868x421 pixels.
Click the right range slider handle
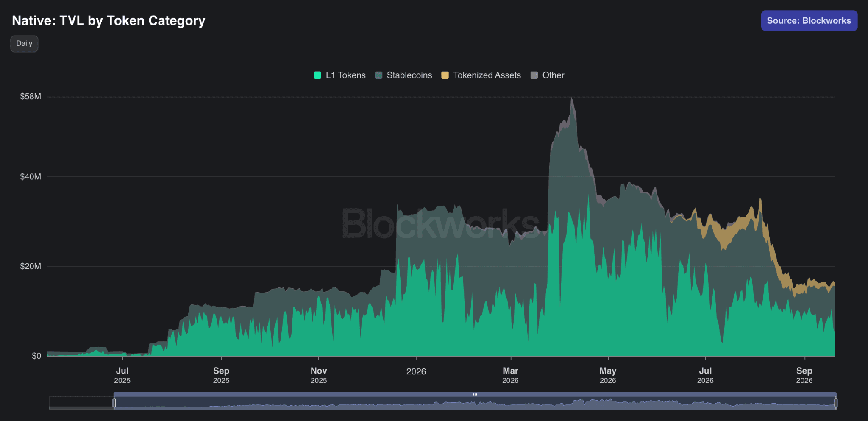(x=836, y=403)
